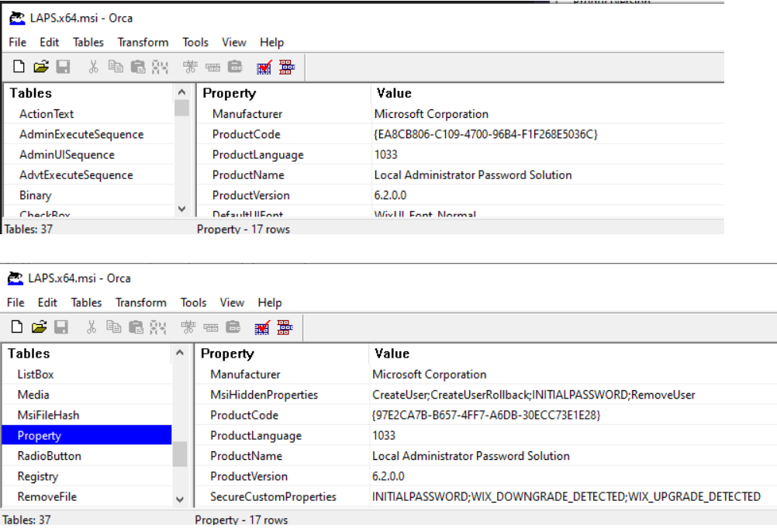The height and width of the screenshot is (532, 777).
Task: Click Cut Row icon in upper Orca toolbar
Action: pos(160,67)
